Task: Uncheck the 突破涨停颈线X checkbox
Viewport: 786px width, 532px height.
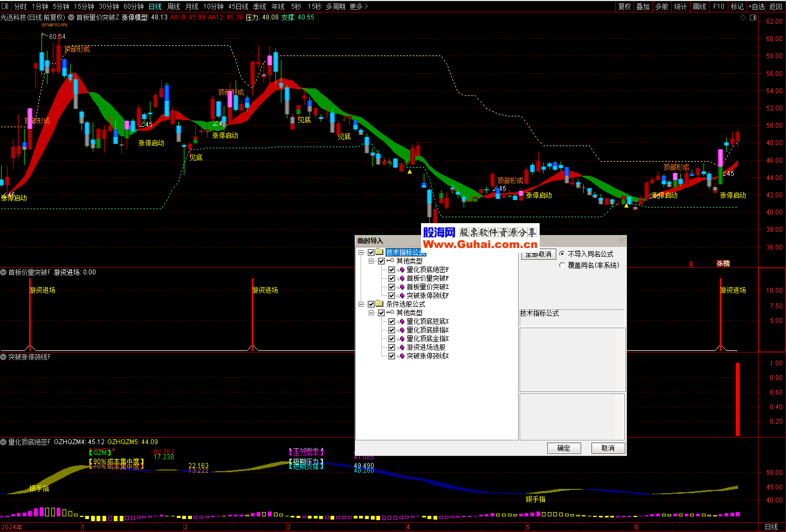Action: [391, 356]
